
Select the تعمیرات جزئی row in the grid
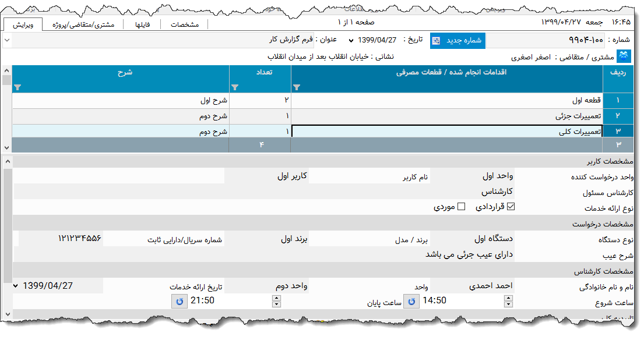[x=449, y=116]
